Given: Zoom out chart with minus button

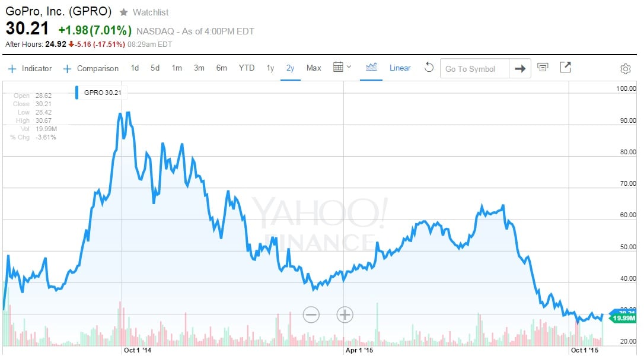Looking at the screenshot, I should 311,314.
